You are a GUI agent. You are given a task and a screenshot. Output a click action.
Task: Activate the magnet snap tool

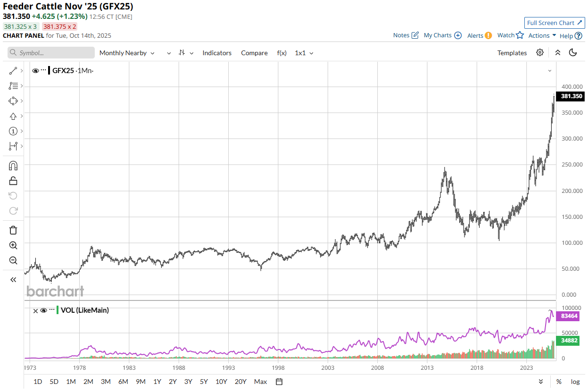pos(13,166)
